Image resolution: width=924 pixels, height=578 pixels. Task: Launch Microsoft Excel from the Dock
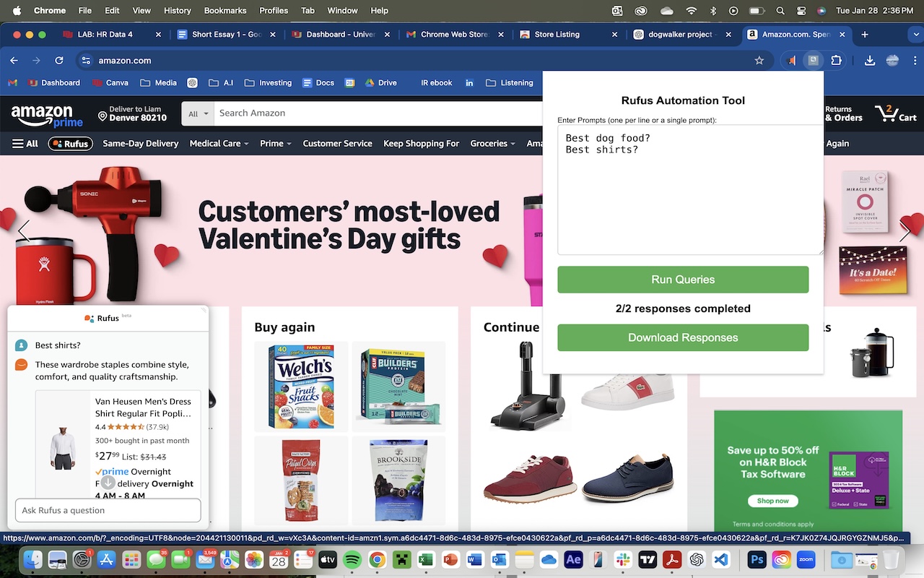426,559
